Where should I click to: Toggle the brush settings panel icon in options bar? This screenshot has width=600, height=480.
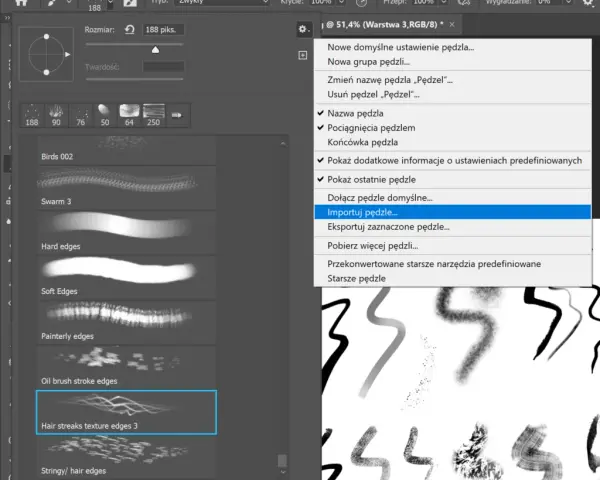pyautogui.click(x=130, y=3)
